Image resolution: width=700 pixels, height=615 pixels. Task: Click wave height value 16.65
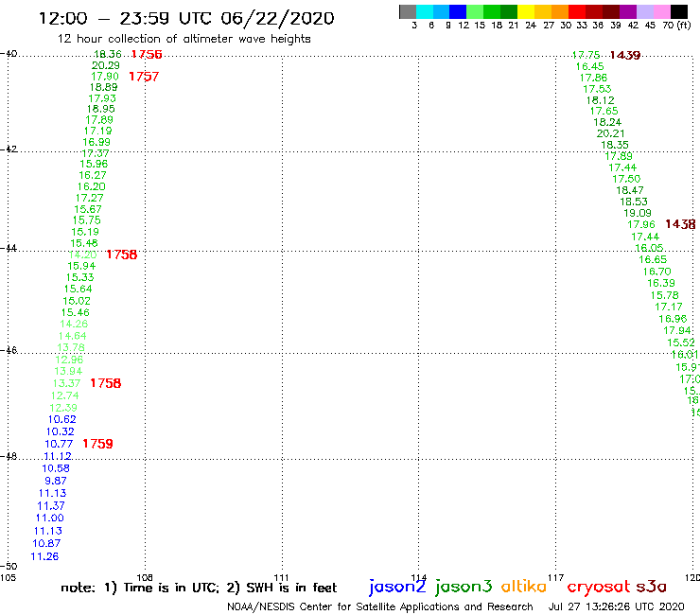tap(653, 259)
